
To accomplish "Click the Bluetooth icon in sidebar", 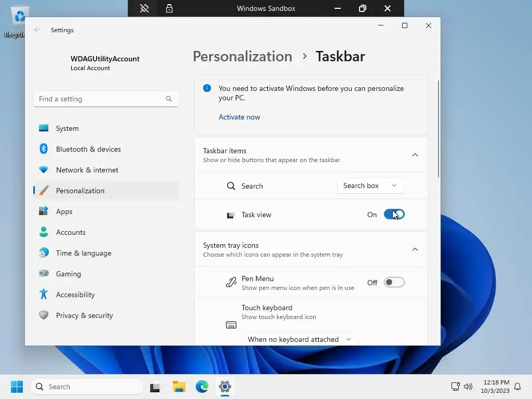I will (x=44, y=149).
